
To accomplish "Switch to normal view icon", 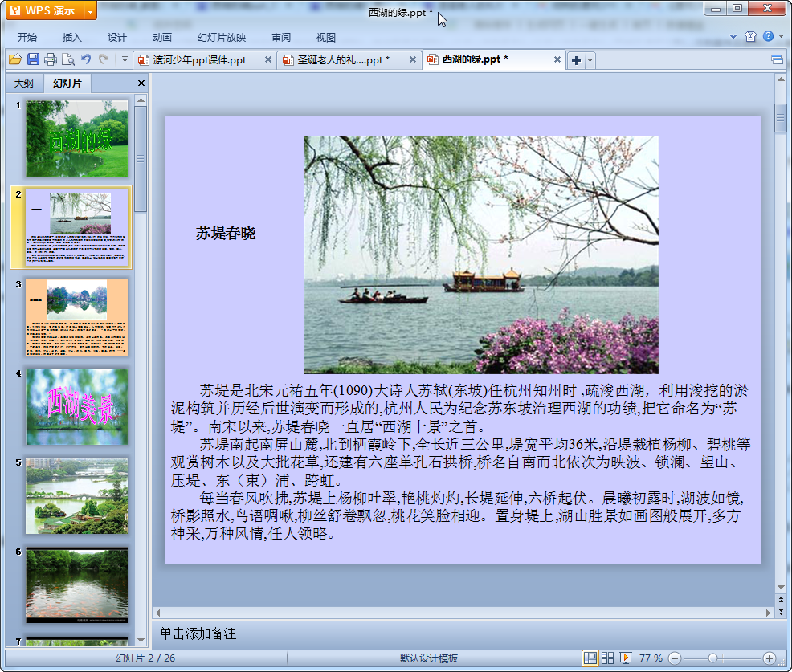I will (x=590, y=658).
